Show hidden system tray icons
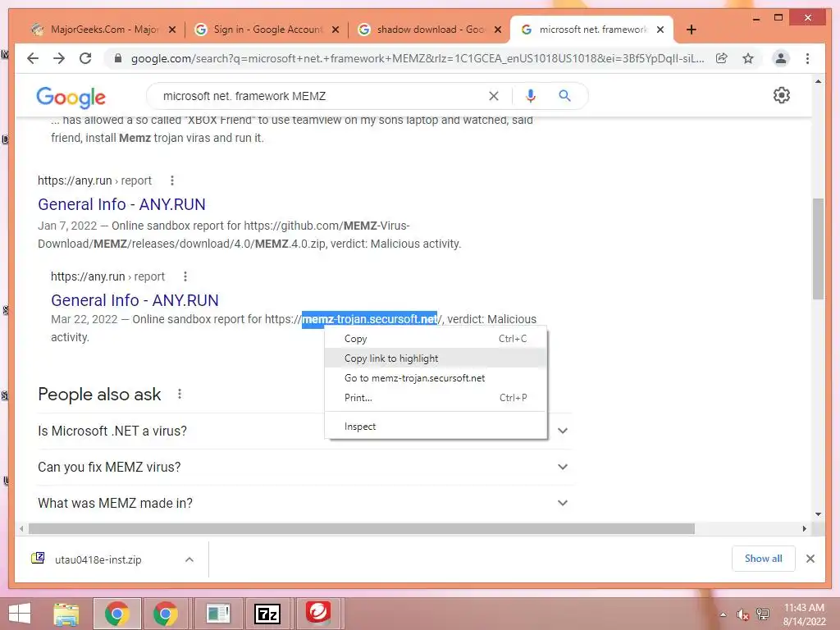This screenshot has height=630, width=840. click(723, 614)
